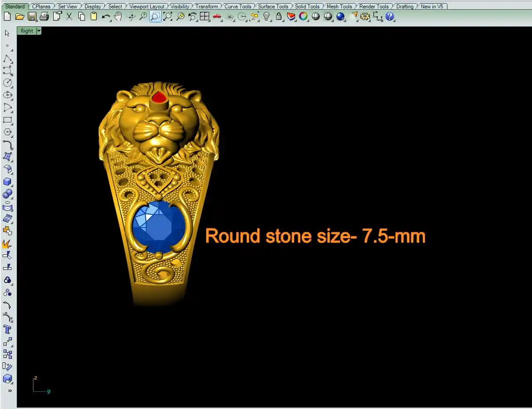The height and width of the screenshot is (409, 532).
Task: Click the Undo arrow icon
Action: [x=106, y=17]
